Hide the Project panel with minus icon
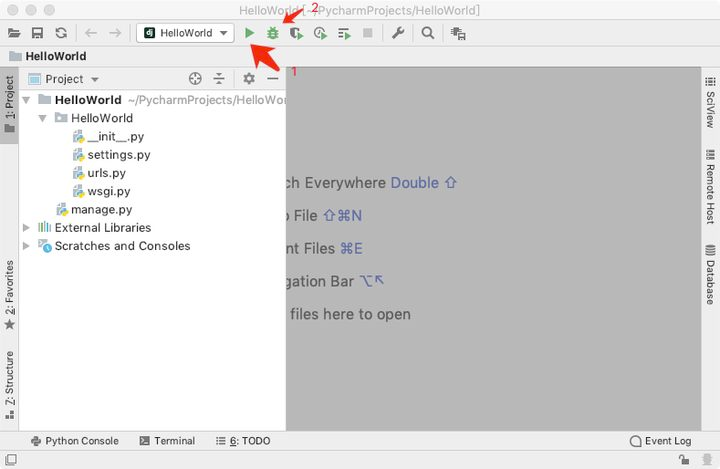720x469 pixels. [x=273, y=79]
